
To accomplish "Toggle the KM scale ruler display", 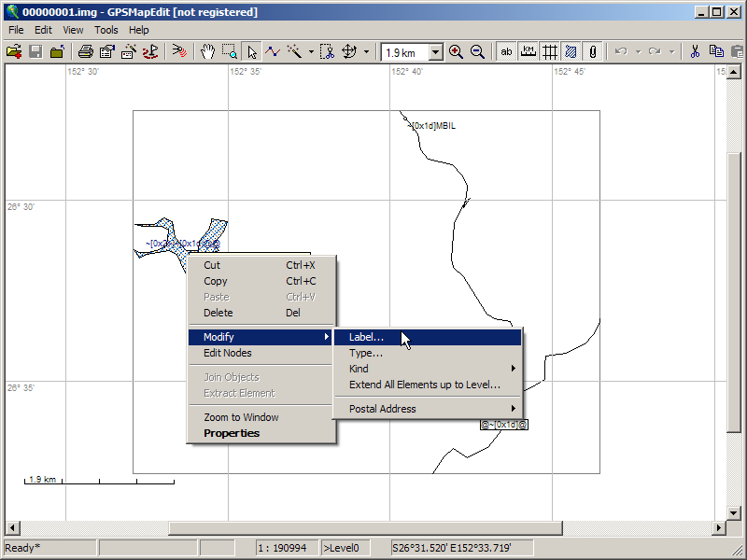I will pyautogui.click(x=529, y=52).
